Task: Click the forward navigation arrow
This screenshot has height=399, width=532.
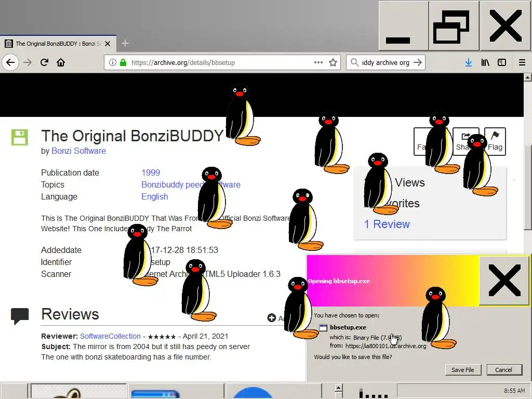Action: [28, 62]
